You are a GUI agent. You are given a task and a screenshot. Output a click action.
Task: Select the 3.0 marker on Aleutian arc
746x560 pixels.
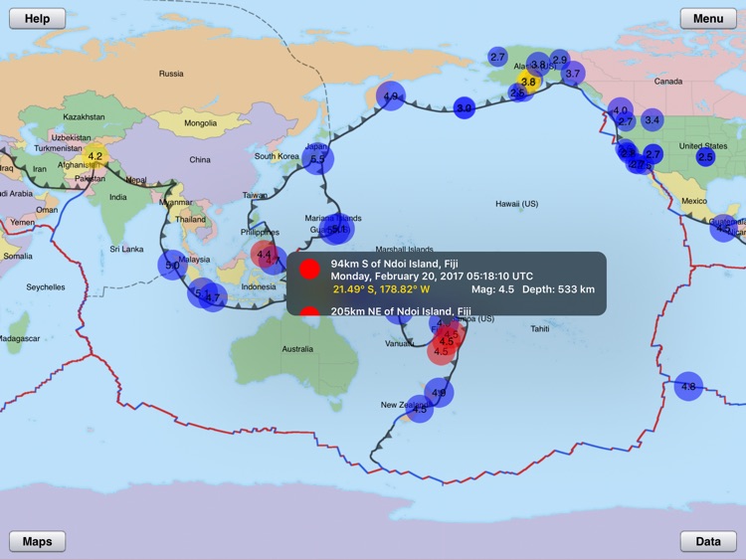(464, 108)
